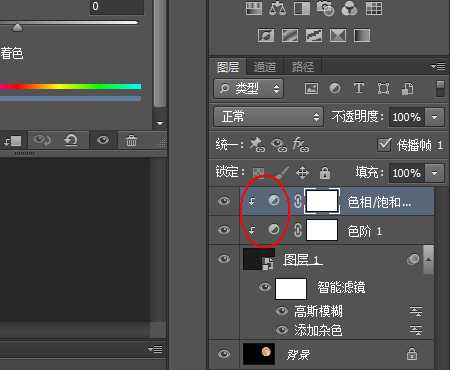Open the Opacity (不透明度) slider dropdown arrow
This screenshot has width=450, height=370.
[x=434, y=117]
